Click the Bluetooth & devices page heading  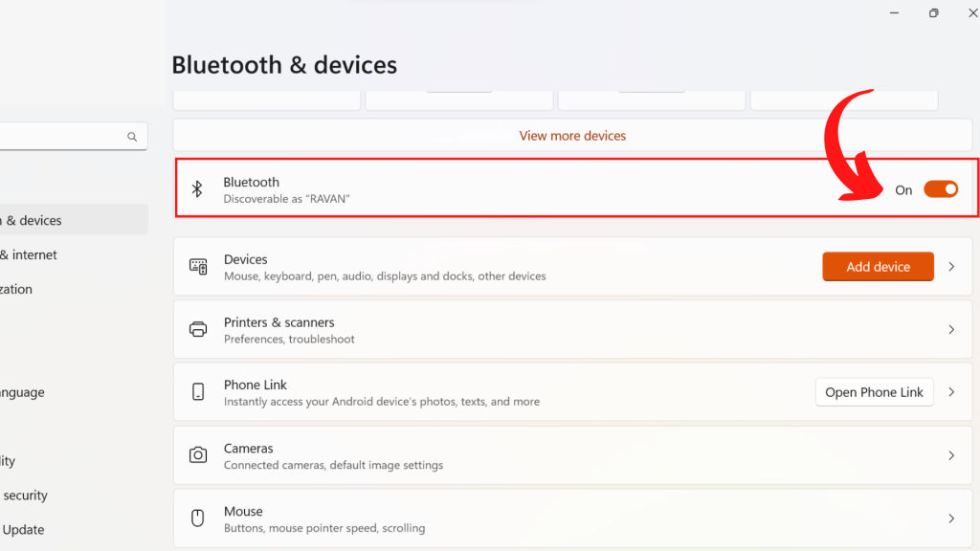(284, 65)
